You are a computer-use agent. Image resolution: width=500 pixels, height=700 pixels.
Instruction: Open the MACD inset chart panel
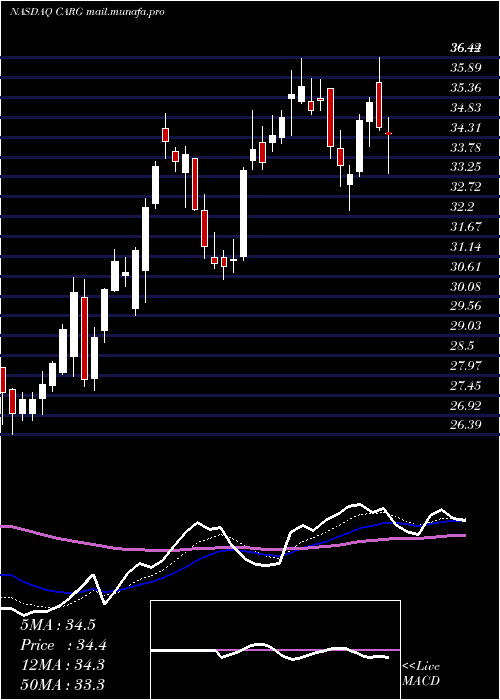pos(275,650)
